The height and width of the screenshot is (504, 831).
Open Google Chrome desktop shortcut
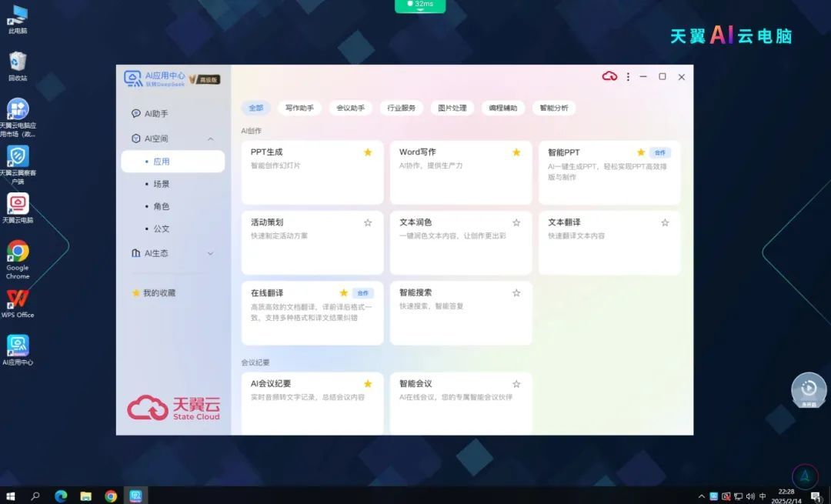click(x=18, y=259)
